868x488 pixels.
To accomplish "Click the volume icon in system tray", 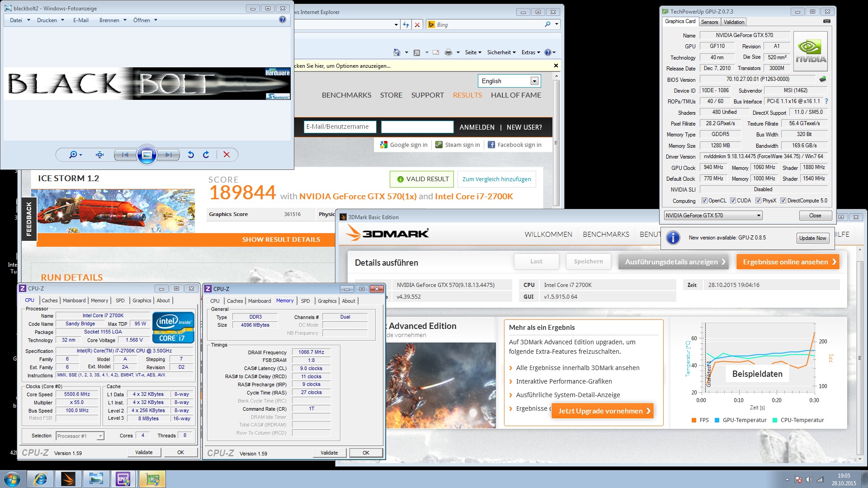I will 809,479.
